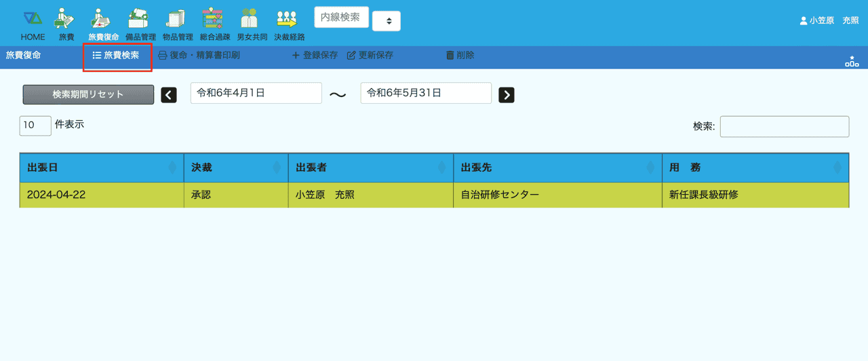The image size is (868, 361).
Task: Select 復命・精算書印刷 menu item
Action: tap(199, 56)
